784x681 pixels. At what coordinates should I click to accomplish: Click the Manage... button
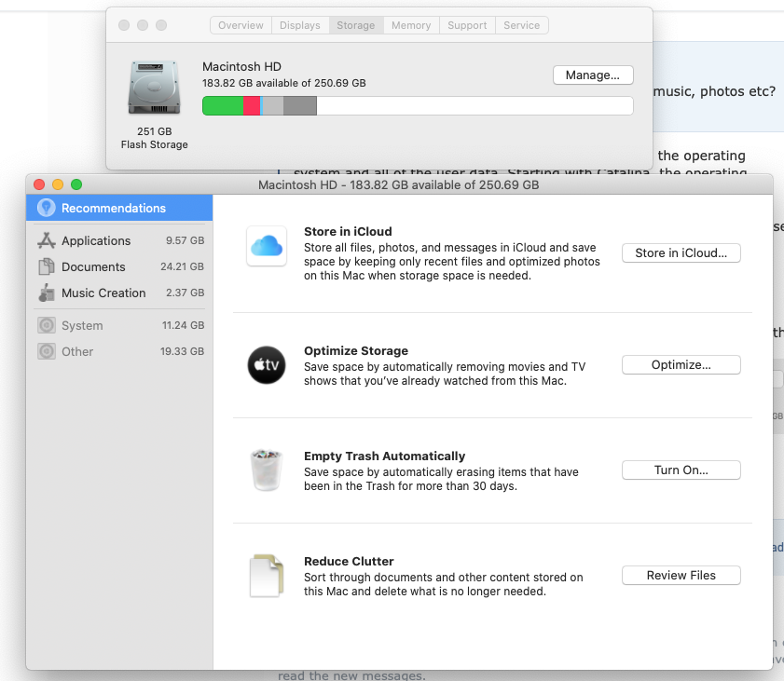[x=593, y=75]
